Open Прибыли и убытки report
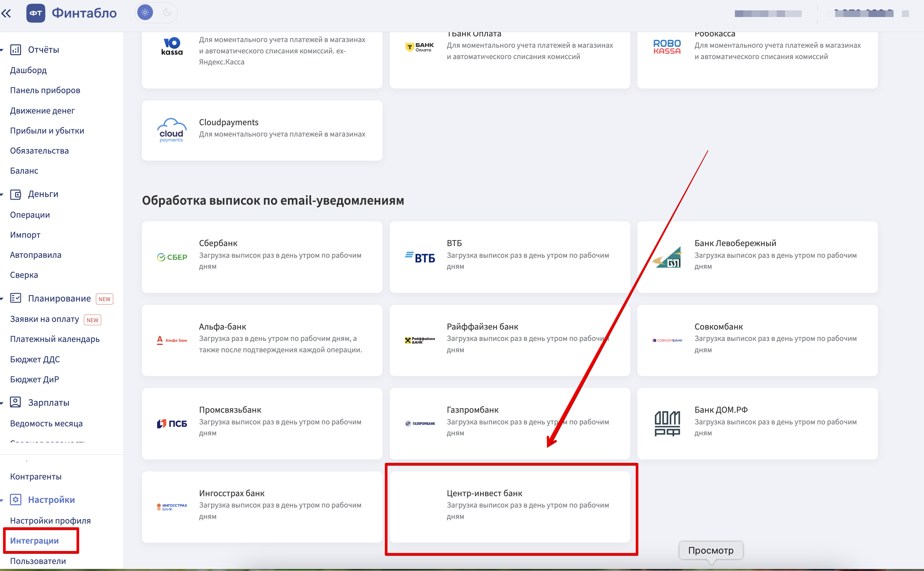The height and width of the screenshot is (571, 924). pos(47,131)
